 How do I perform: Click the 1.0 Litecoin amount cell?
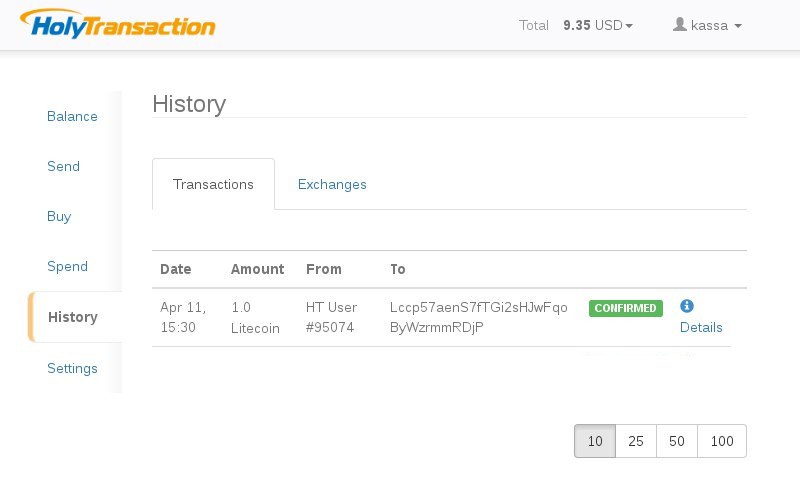[x=255, y=317]
